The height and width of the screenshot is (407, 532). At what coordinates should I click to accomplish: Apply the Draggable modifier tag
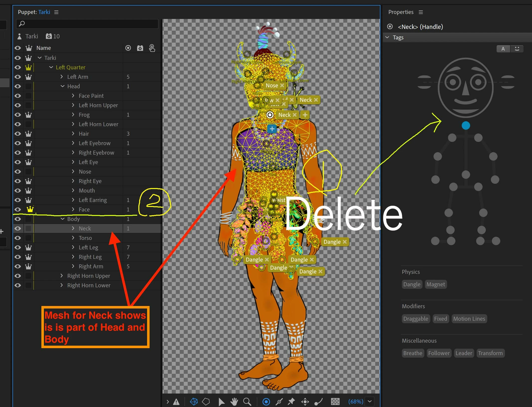click(x=416, y=319)
